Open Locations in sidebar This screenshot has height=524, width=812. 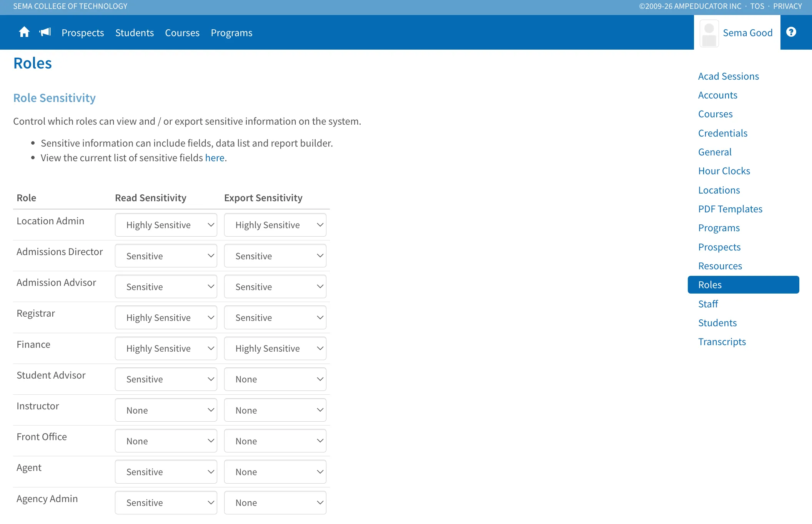point(719,190)
